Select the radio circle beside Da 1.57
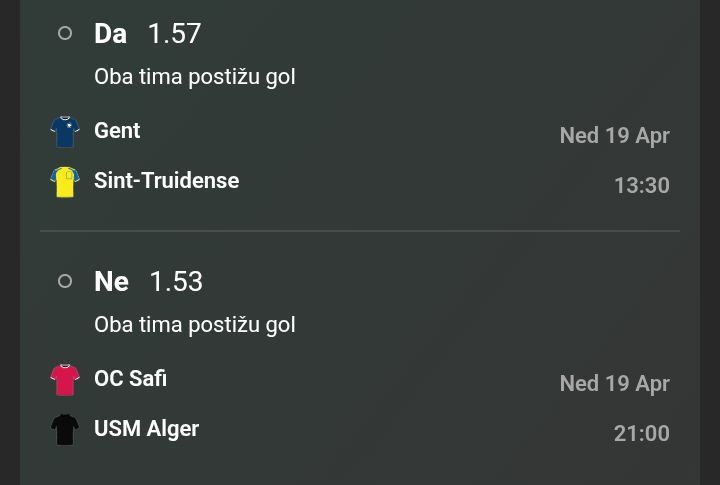Viewport: 720px width, 485px height. pos(65,33)
